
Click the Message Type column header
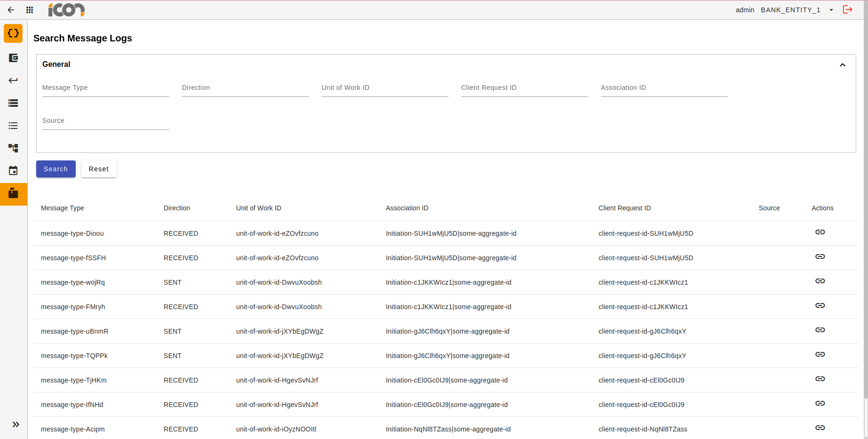tap(63, 208)
